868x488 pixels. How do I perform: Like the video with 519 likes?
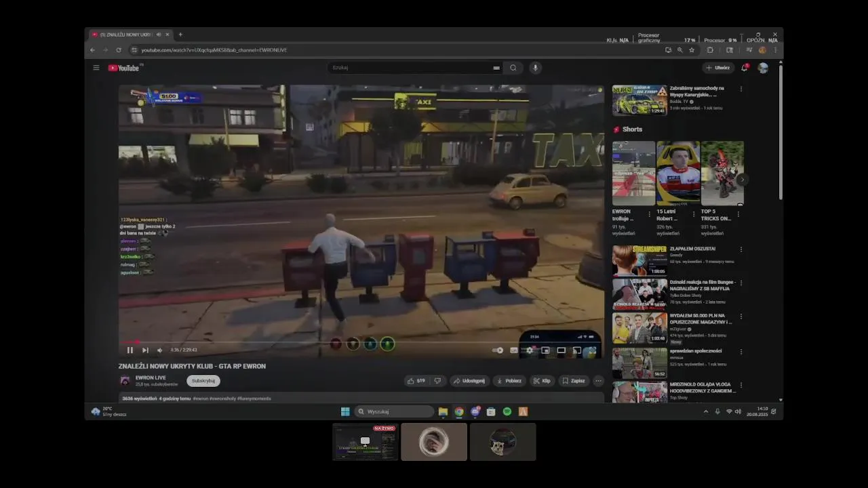pos(416,381)
